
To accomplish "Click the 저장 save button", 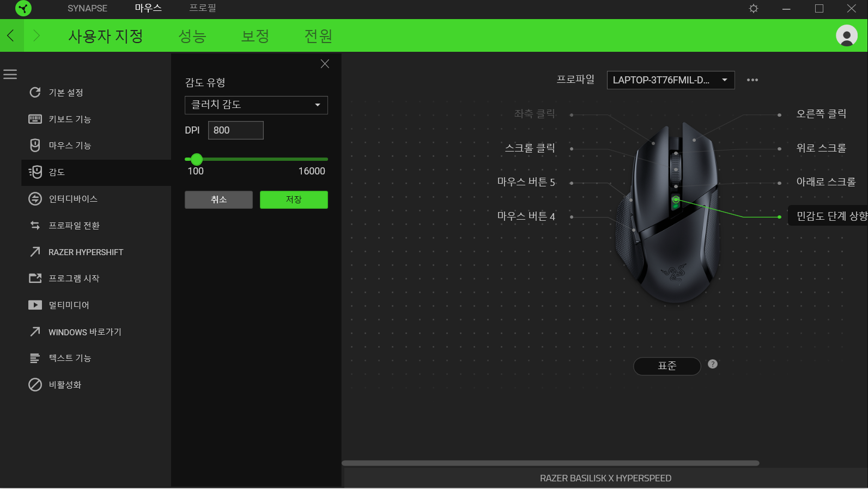I will coord(294,200).
